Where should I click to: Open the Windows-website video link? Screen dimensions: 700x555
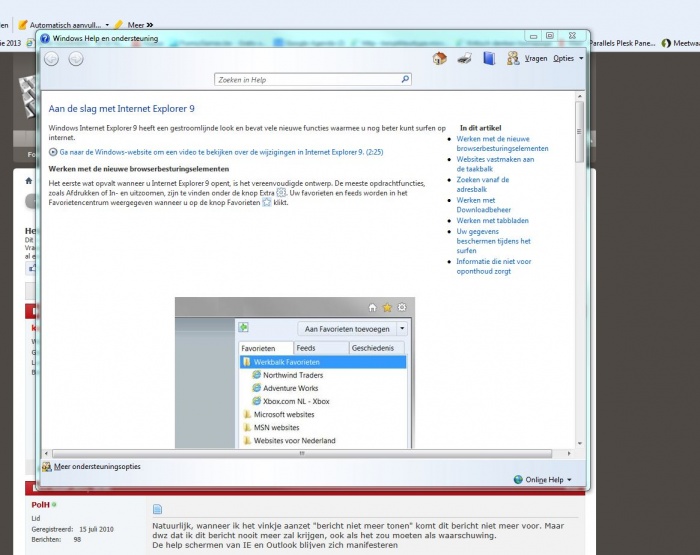pos(221,152)
